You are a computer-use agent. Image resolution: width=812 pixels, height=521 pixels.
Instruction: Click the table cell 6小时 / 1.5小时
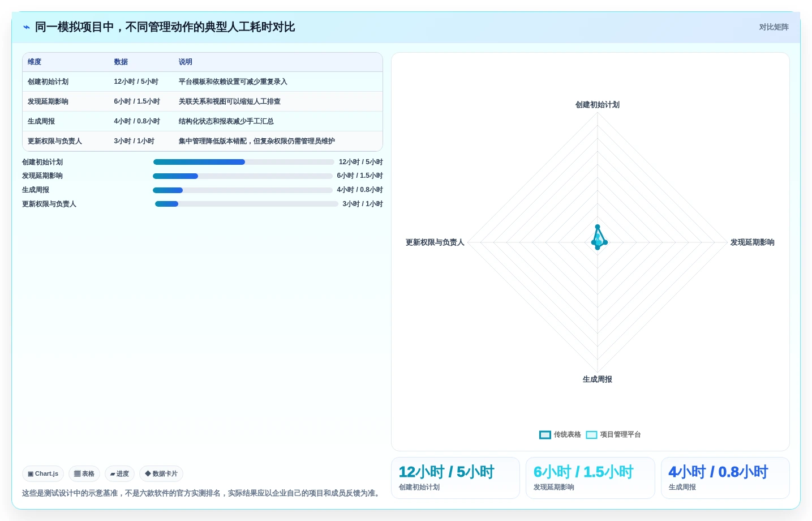[x=137, y=101]
